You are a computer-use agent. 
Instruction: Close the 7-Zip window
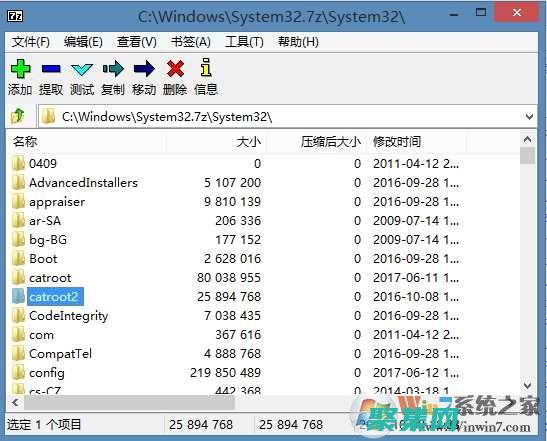(517, 13)
